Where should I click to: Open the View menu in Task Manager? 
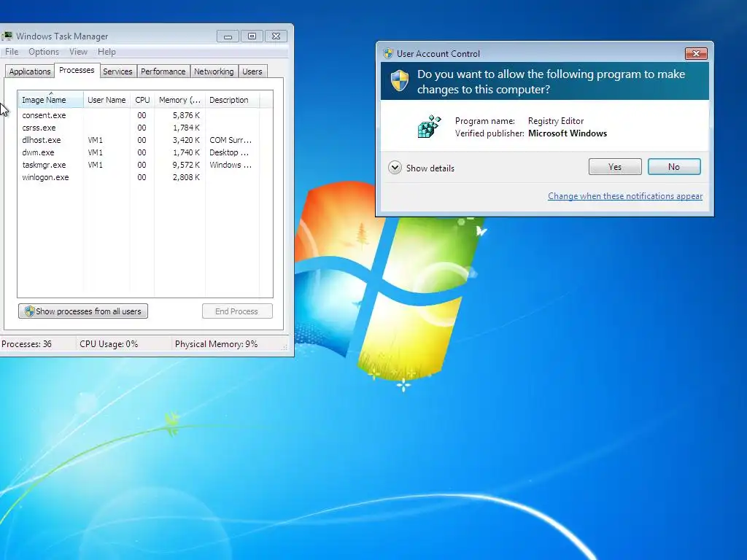point(78,52)
